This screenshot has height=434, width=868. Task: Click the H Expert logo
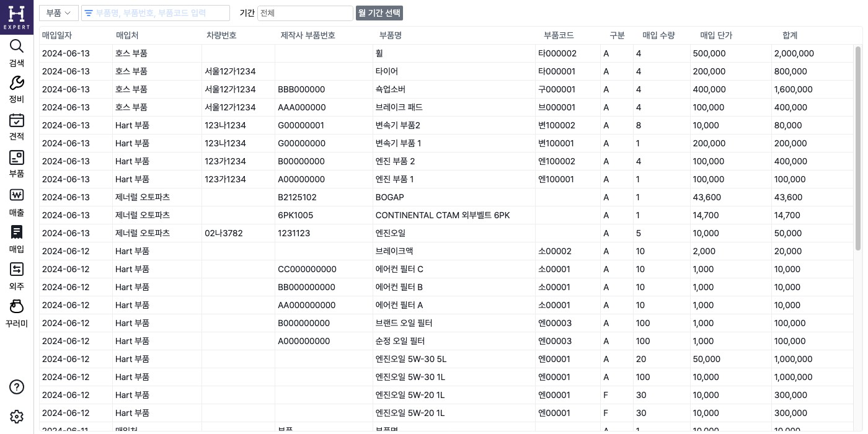(x=17, y=17)
